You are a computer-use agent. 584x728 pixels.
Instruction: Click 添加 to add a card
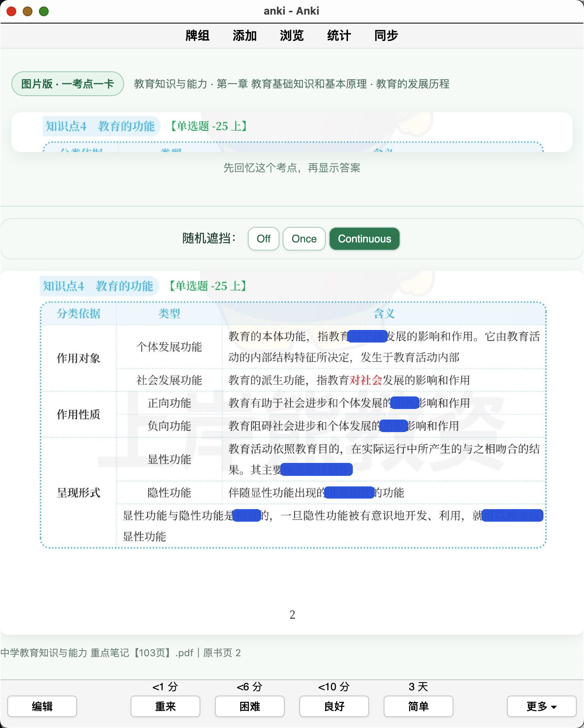245,36
